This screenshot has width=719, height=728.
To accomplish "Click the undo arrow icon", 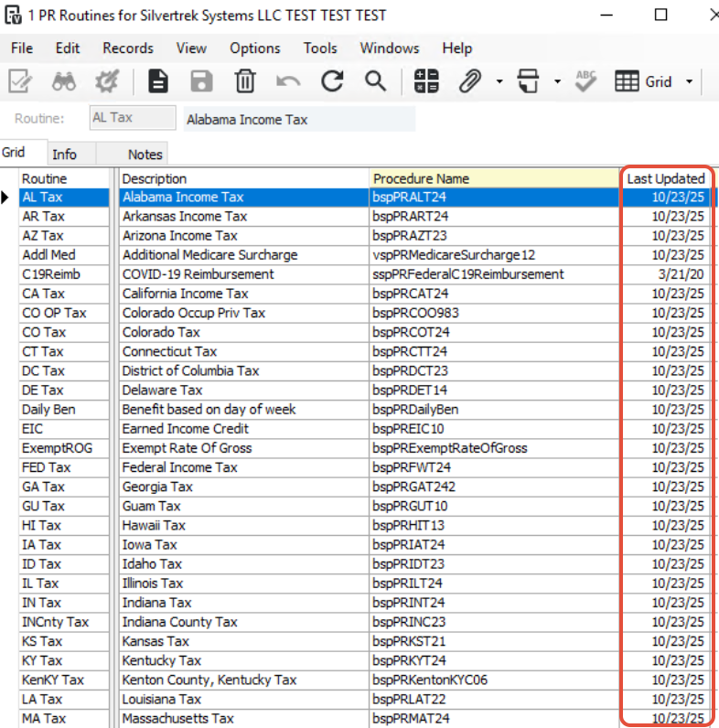I will click(x=288, y=81).
